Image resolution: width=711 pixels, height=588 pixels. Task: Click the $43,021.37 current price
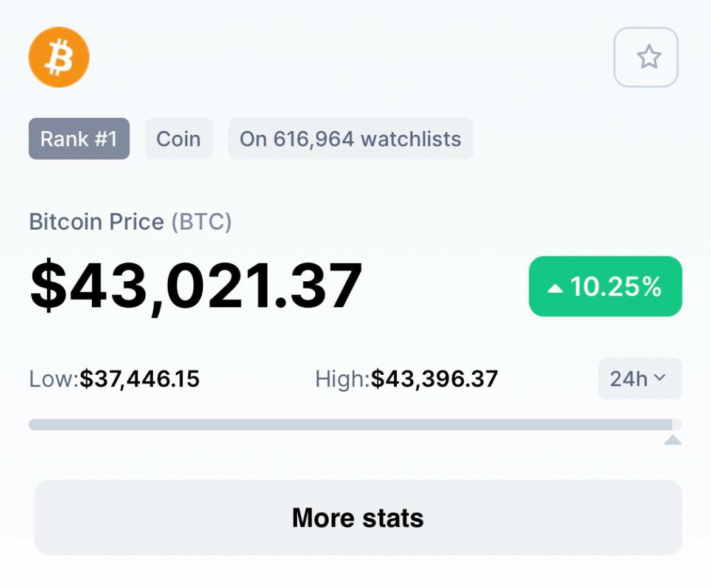point(196,285)
